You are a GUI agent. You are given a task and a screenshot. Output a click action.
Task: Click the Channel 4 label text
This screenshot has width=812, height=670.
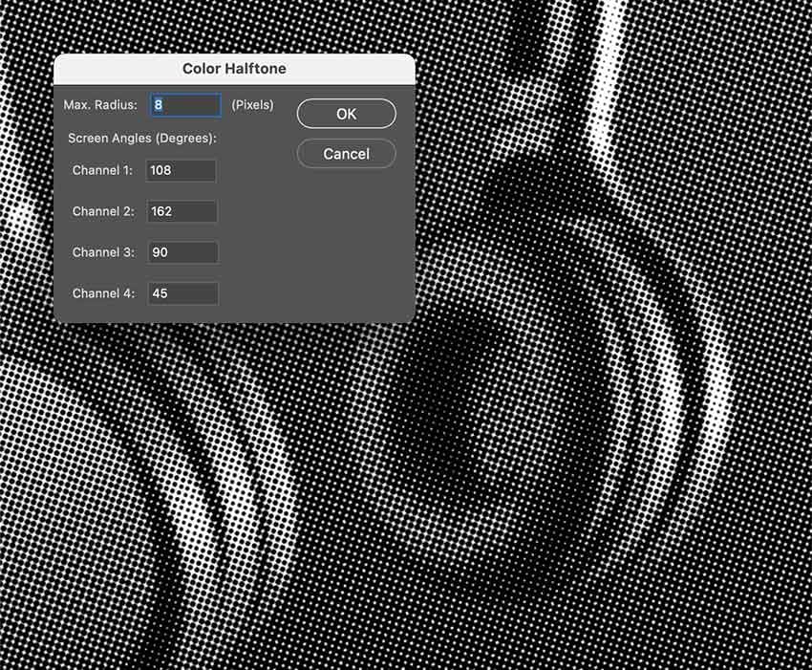[x=102, y=293]
